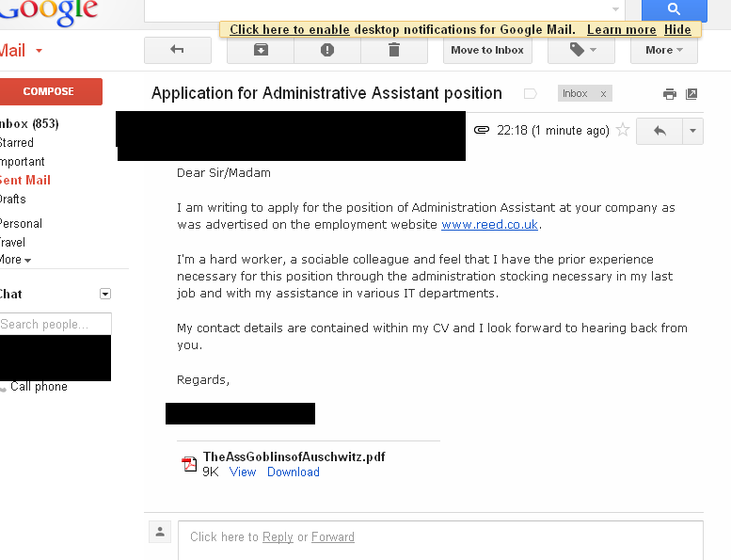Viewport: 731px width, 560px height.
Task: Print the entire conversation
Action: (670, 94)
